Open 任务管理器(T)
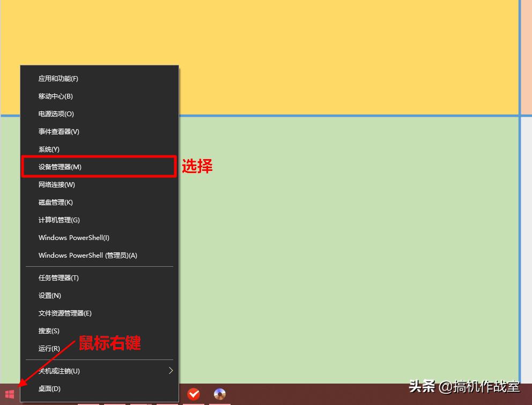Viewport: 532px width, 405px height. pos(58,277)
